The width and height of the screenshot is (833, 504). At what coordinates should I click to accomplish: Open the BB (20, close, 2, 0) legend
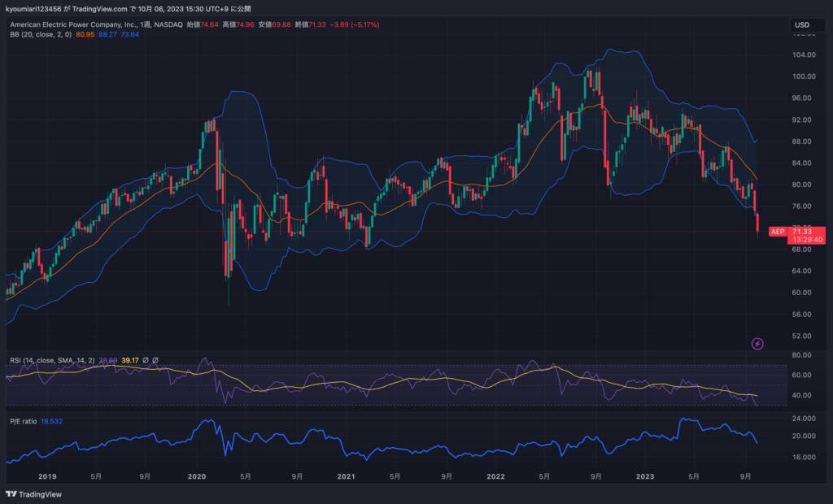tap(41, 34)
